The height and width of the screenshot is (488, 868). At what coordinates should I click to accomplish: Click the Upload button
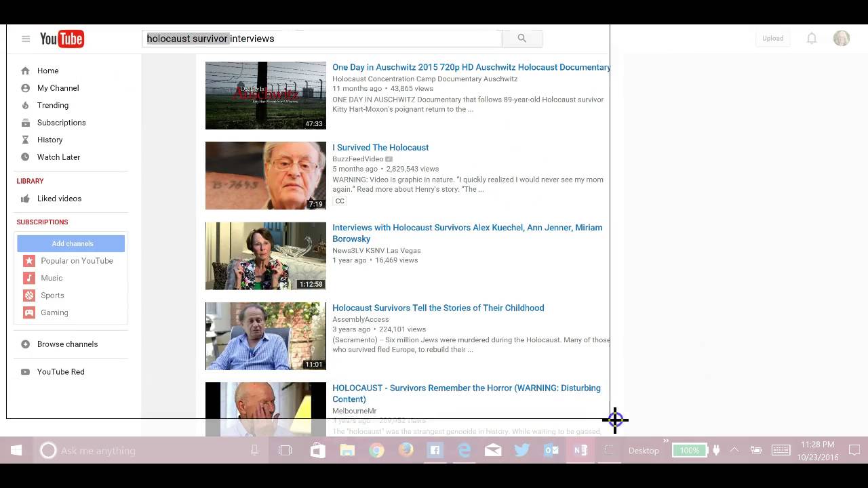(x=772, y=39)
